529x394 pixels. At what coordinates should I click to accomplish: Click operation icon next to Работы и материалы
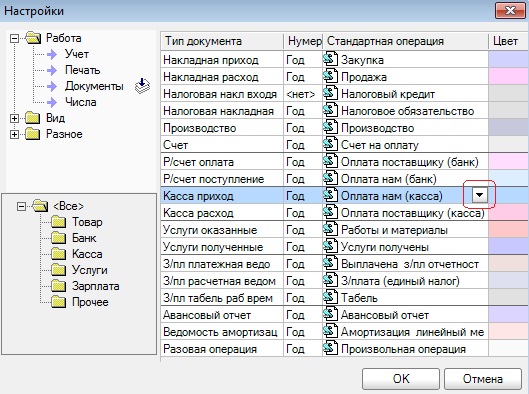click(x=330, y=229)
